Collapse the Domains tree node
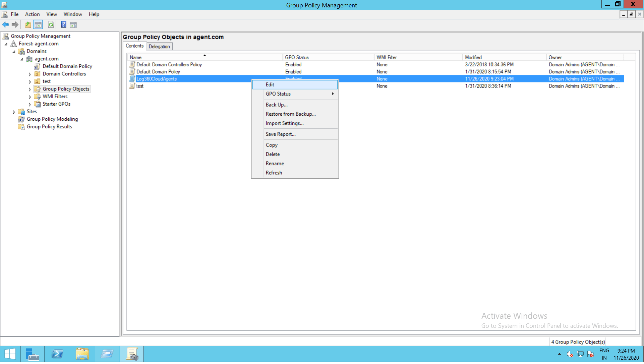 [x=14, y=52]
